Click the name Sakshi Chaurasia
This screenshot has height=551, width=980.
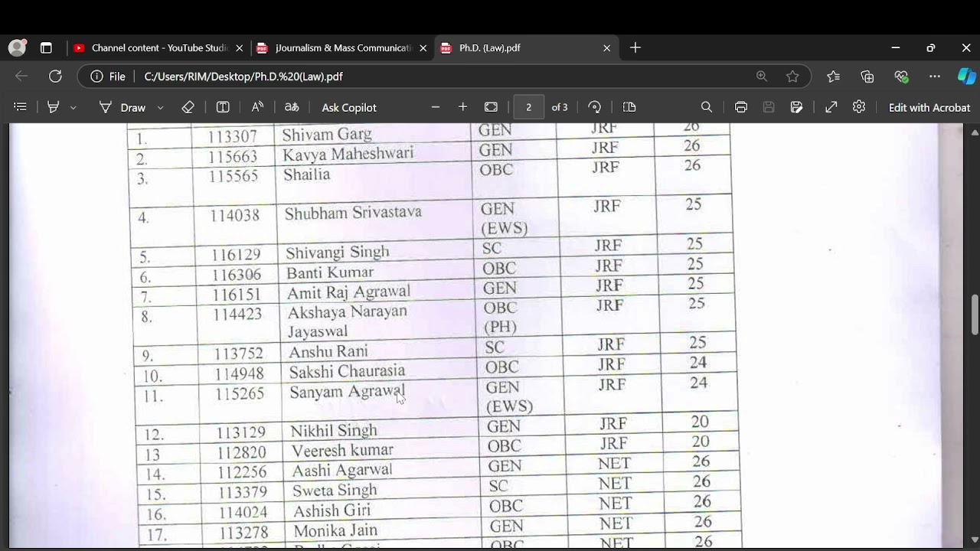(347, 372)
